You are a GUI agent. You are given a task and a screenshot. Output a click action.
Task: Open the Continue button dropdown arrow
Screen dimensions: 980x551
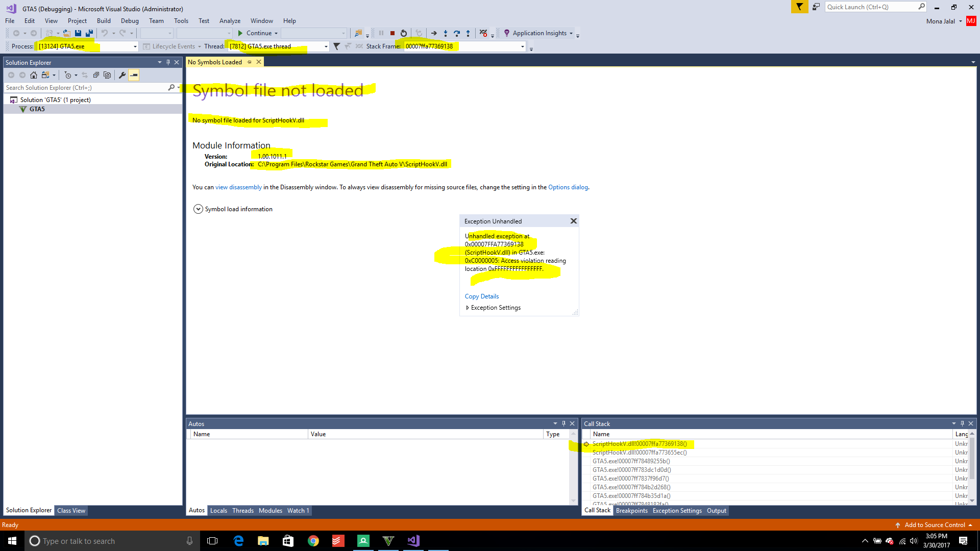click(276, 33)
